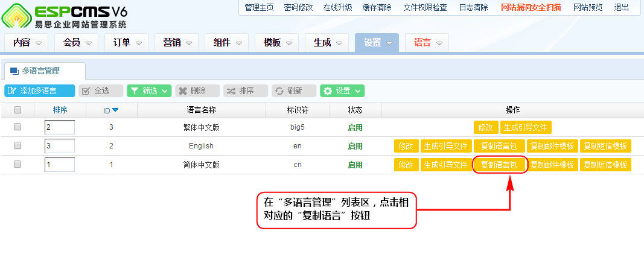Screen dimensions: 644x263
Task: Click 复制语言包 for 简体中文版 row
Action: (499, 165)
